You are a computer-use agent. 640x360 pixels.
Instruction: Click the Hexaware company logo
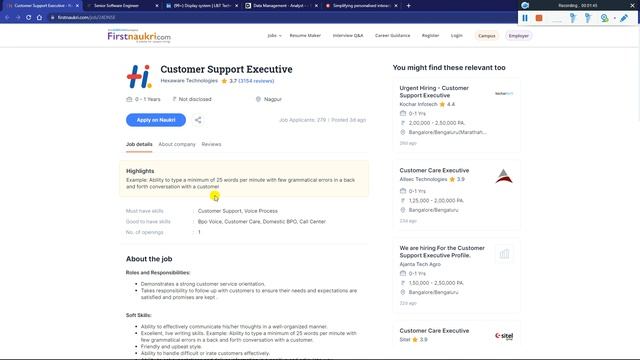pyautogui.click(x=139, y=76)
